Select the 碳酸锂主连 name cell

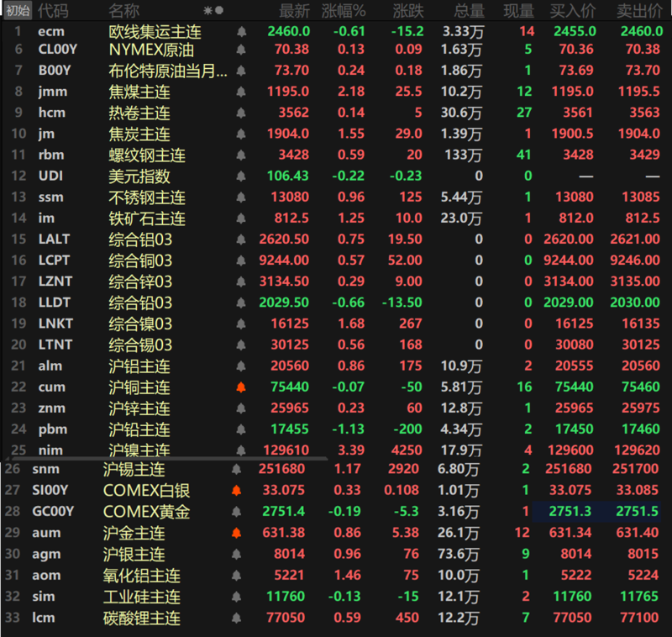[142, 618]
